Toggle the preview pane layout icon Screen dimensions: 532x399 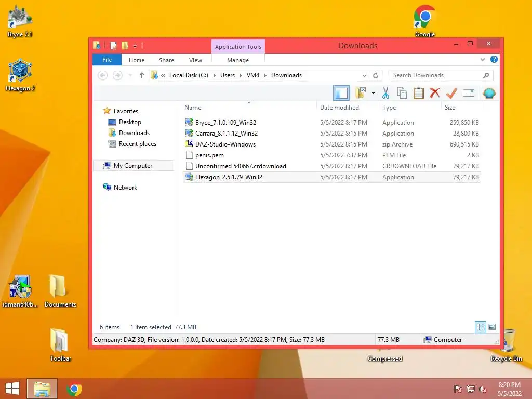341,93
